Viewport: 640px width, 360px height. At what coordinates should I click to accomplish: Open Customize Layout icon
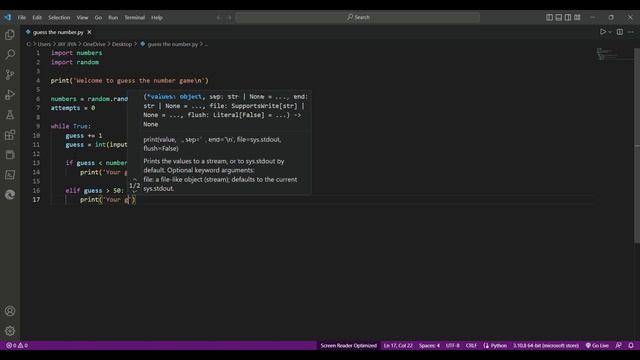(577, 17)
